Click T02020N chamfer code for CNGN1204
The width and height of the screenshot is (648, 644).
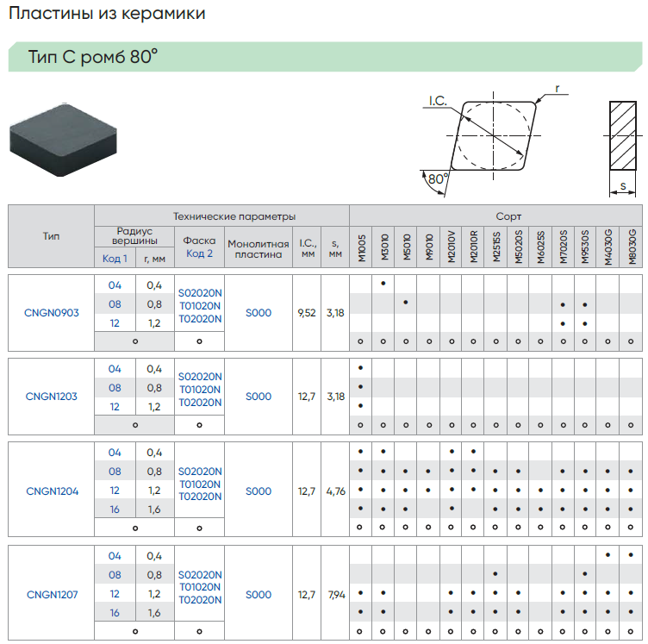click(x=200, y=497)
